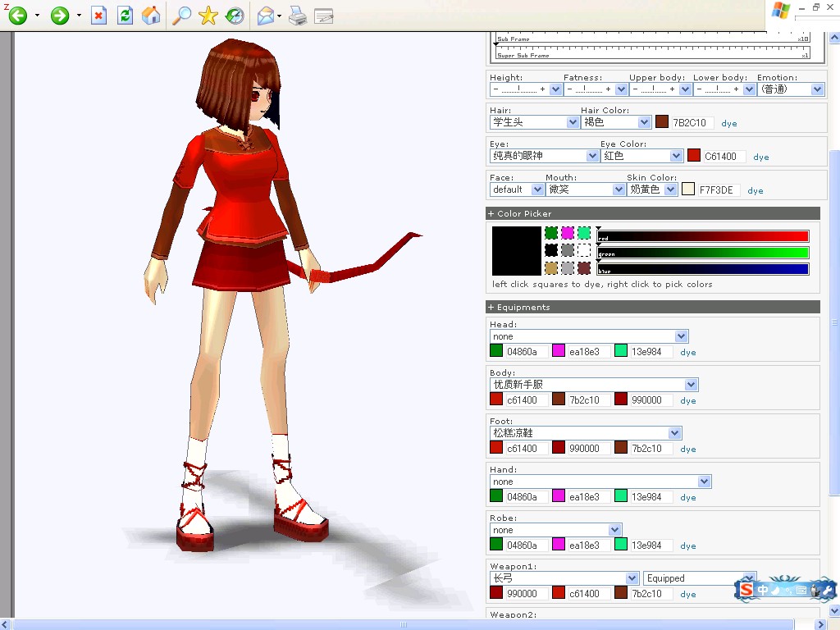Open Search with the magnifier icon
Viewport: 840px width, 630px height.
pos(181,16)
